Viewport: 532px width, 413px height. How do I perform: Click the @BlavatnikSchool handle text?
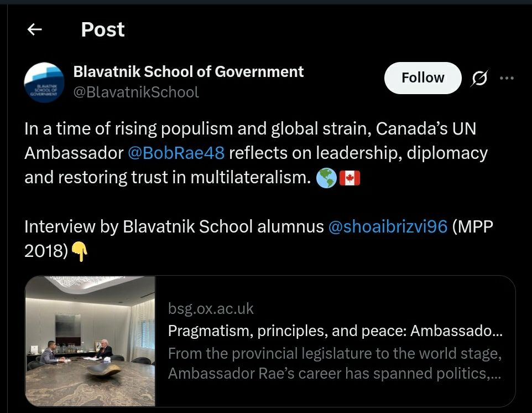[x=135, y=92]
